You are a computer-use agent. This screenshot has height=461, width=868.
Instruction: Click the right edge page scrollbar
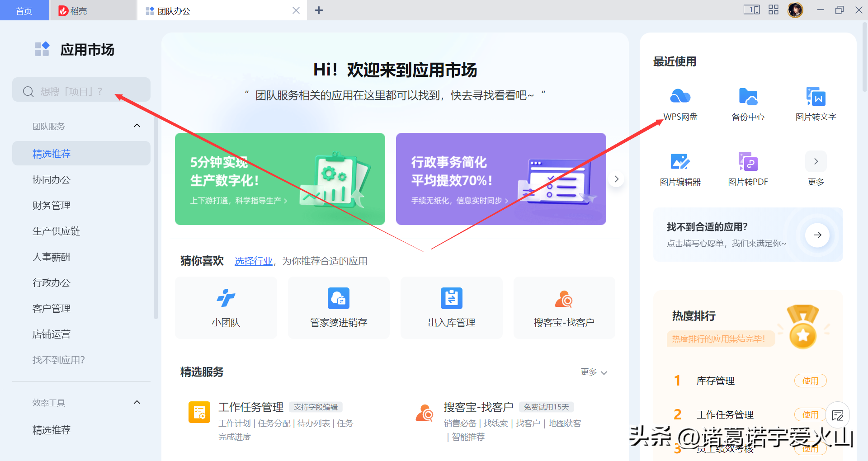tap(864, 56)
